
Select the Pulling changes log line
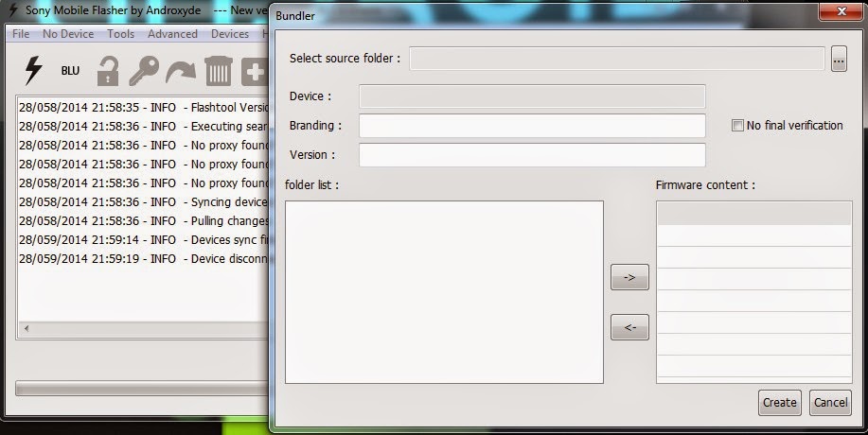tap(143, 220)
